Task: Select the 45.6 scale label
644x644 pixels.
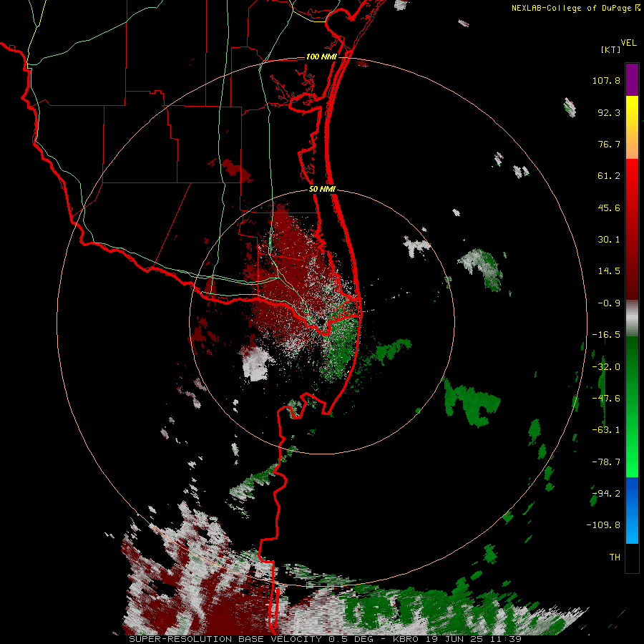Action: (609, 208)
